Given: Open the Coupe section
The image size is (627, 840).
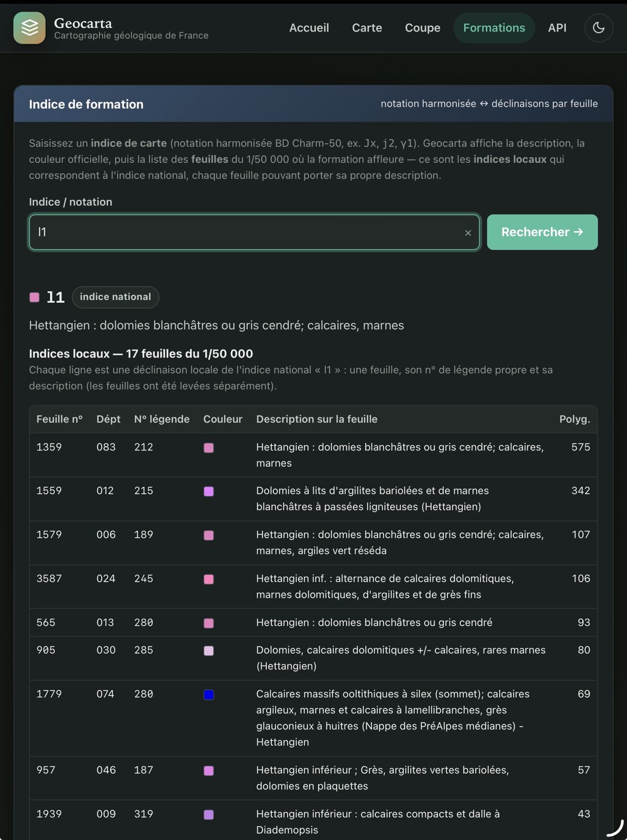Looking at the screenshot, I should pos(423,28).
